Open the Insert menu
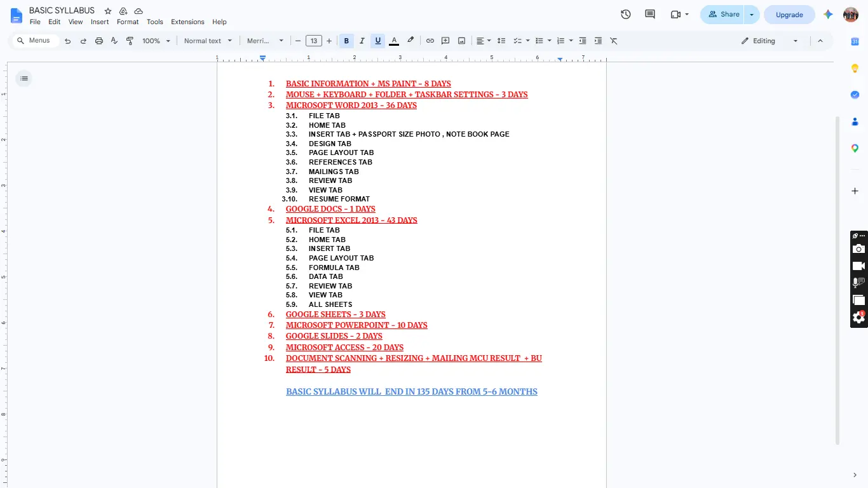The width and height of the screenshot is (868, 488). (x=100, y=22)
